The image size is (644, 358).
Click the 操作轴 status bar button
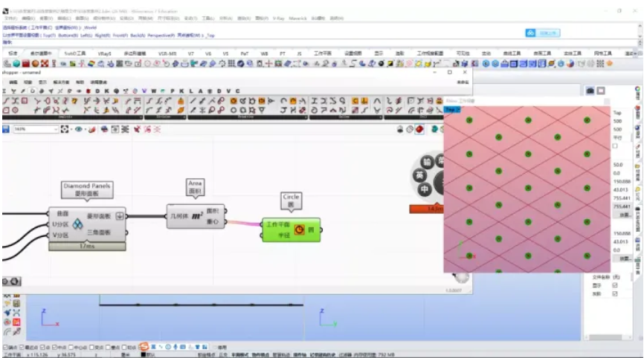pyautogui.click(x=300, y=355)
